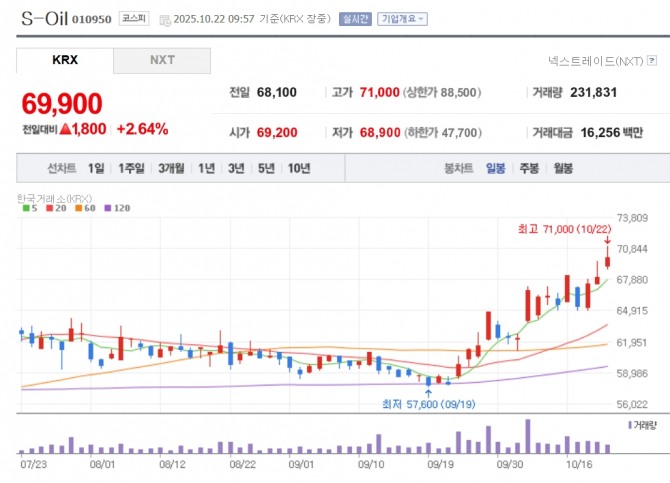Click the 코스피 market badge
The height and width of the screenshot is (483, 670).
134,18
